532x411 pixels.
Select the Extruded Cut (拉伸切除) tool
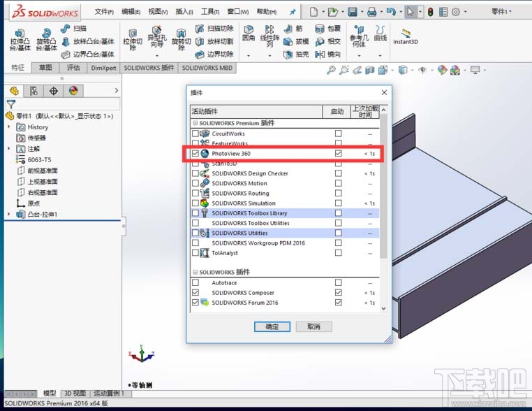click(x=133, y=39)
